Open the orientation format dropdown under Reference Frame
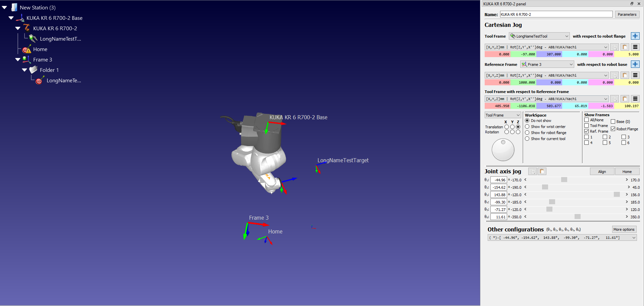This screenshot has height=306, width=644. [547, 75]
